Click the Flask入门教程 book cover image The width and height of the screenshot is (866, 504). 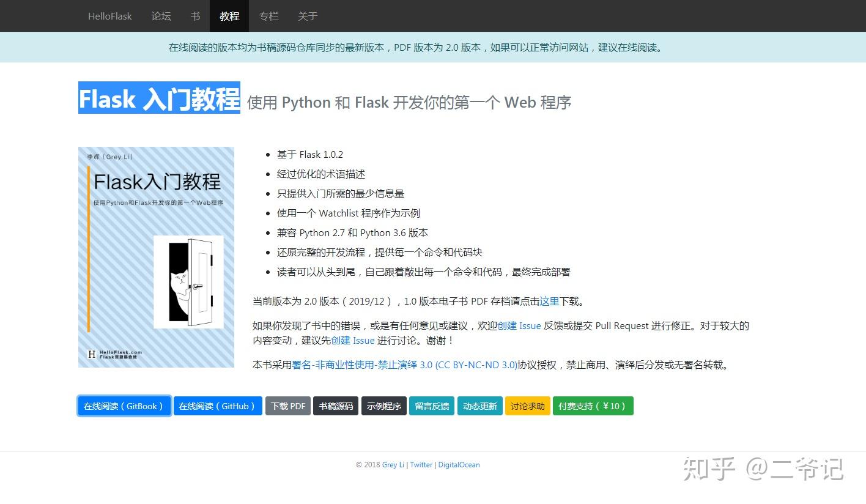click(x=156, y=257)
